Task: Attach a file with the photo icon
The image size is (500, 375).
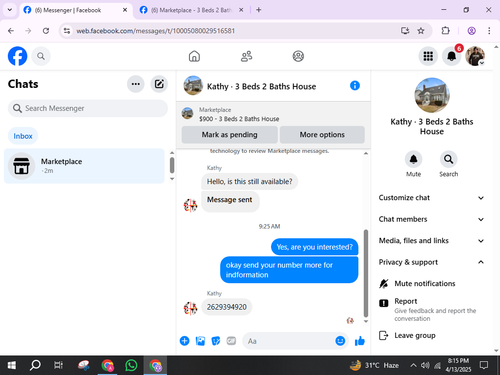Action: click(x=200, y=341)
